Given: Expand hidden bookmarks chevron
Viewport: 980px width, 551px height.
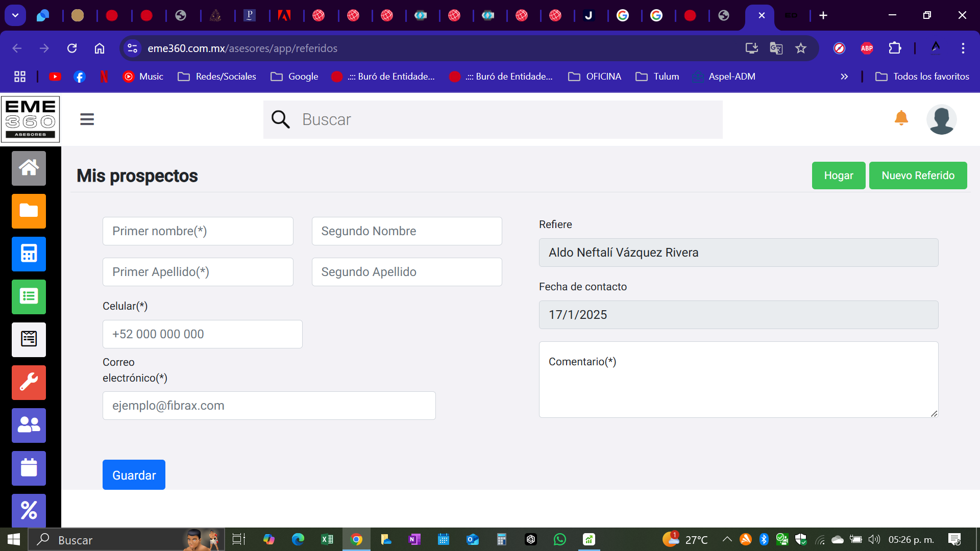Looking at the screenshot, I should tap(844, 77).
